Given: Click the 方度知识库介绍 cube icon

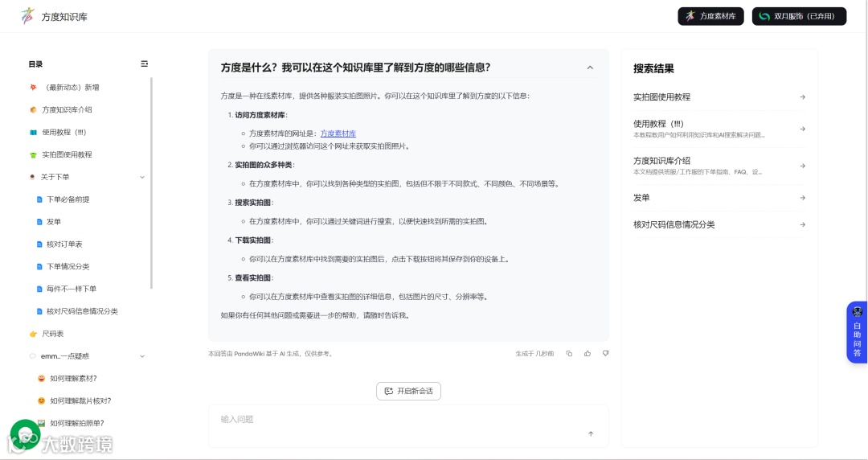Looking at the screenshot, I should (33, 109).
